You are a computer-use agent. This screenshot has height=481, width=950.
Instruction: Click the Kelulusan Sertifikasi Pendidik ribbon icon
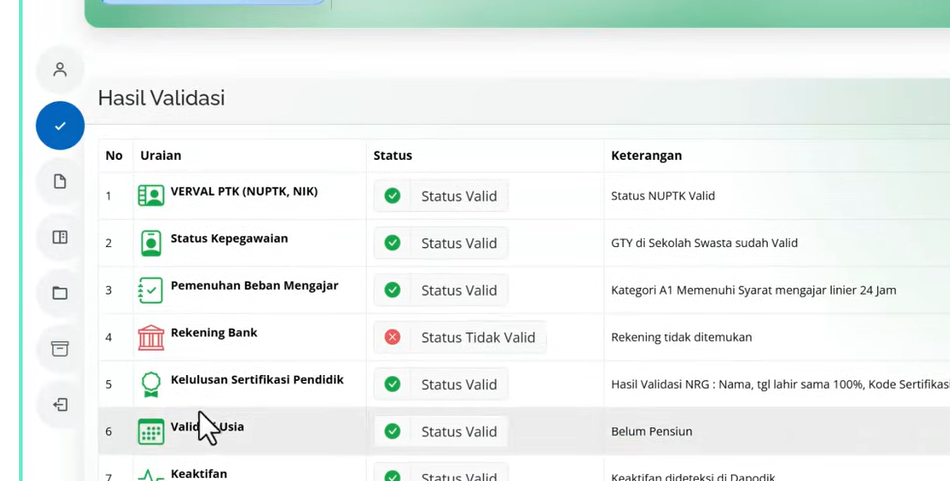point(151,385)
